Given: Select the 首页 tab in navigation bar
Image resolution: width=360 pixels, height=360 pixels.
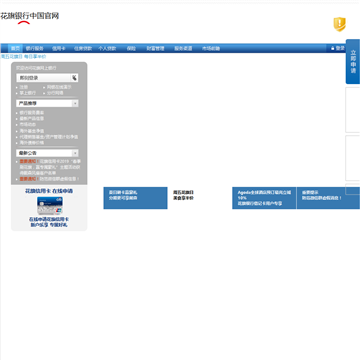Looking at the screenshot, I should tap(15, 48).
